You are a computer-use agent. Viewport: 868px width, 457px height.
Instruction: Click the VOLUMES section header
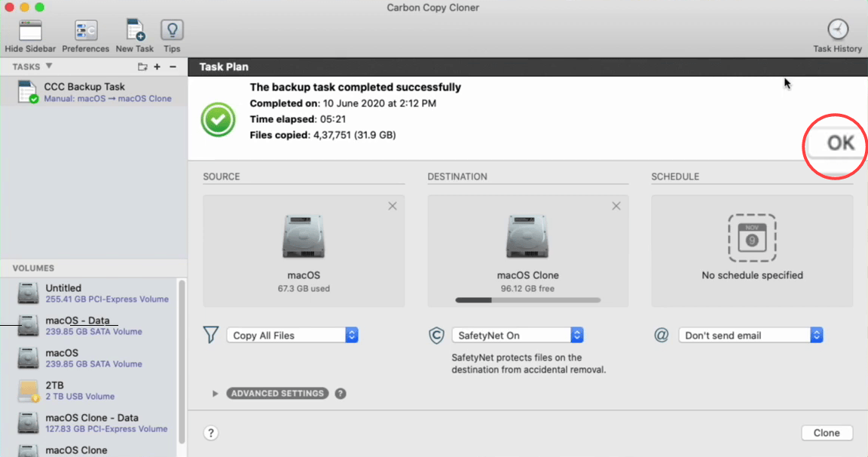(33, 268)
